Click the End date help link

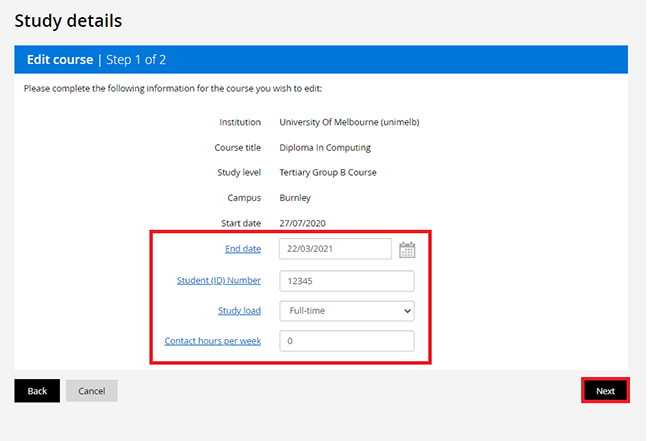[243, 249]
